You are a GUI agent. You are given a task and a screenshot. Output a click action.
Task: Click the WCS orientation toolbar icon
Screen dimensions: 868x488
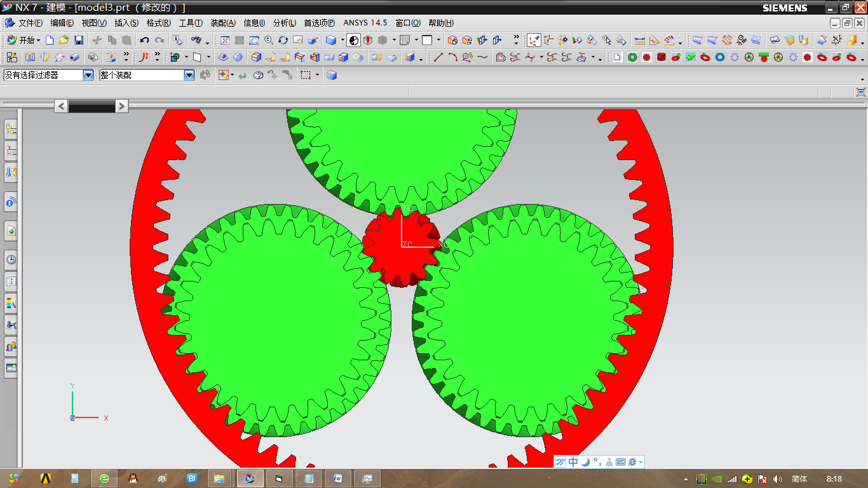pos(548,40)
